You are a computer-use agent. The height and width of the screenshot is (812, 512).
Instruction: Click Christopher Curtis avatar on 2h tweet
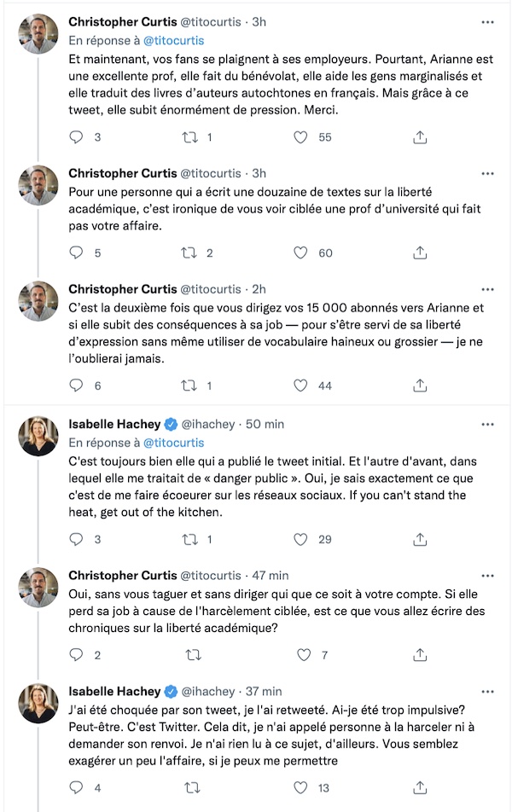(38, 301)
